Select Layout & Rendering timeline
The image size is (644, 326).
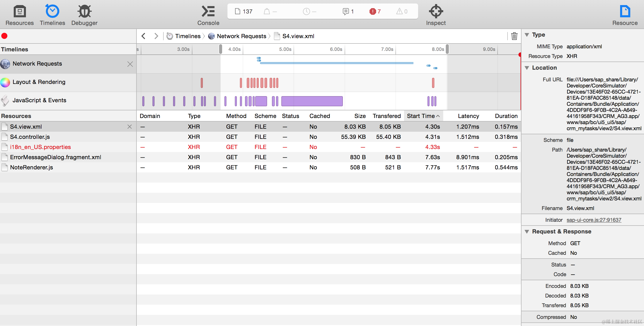coord(39,82)
